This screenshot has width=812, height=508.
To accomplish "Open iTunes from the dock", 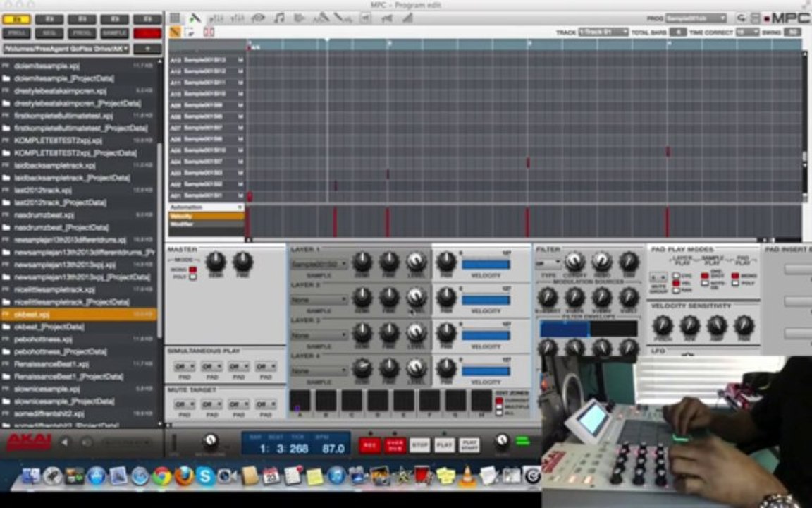I will click(336, 476).
